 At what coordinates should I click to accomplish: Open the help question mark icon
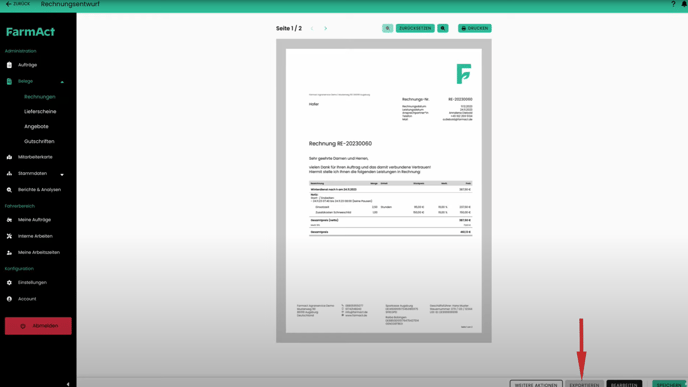point(673,4)
